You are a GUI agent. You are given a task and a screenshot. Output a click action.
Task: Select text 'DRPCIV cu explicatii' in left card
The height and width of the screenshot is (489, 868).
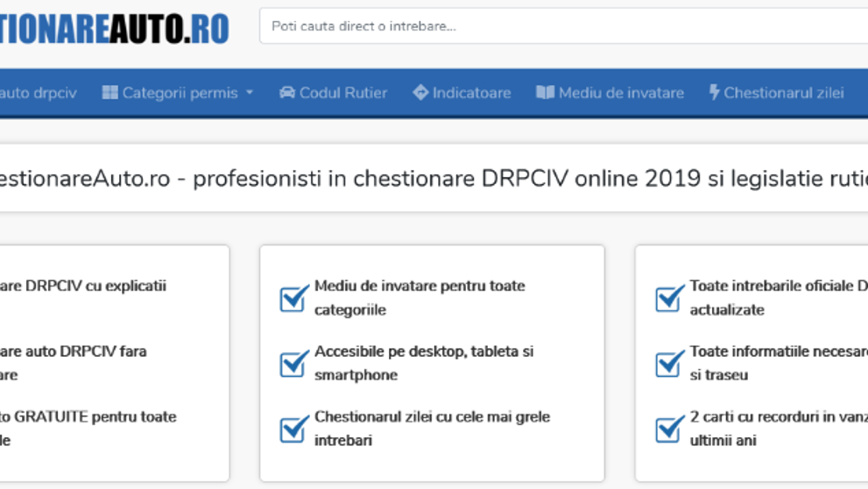click(x=95, y=286)
